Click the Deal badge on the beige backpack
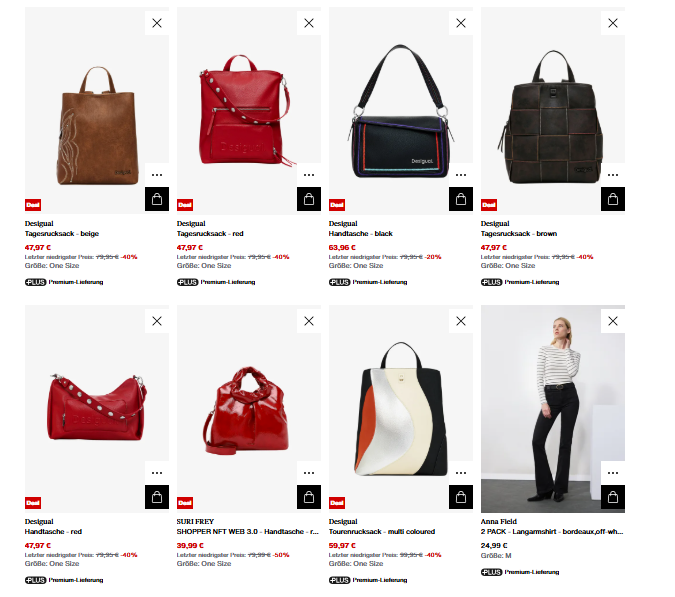Viewport: 675px width, 597px height. coord(33,205)
